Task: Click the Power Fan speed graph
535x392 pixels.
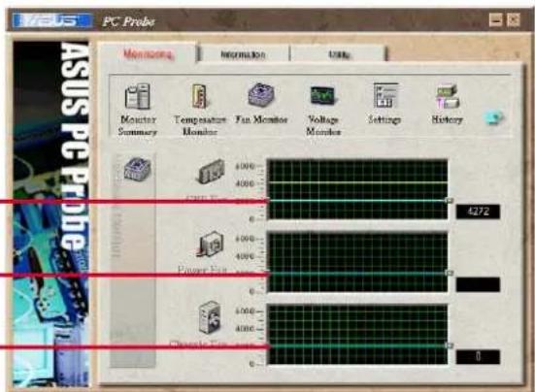Action: pos(357,262)
